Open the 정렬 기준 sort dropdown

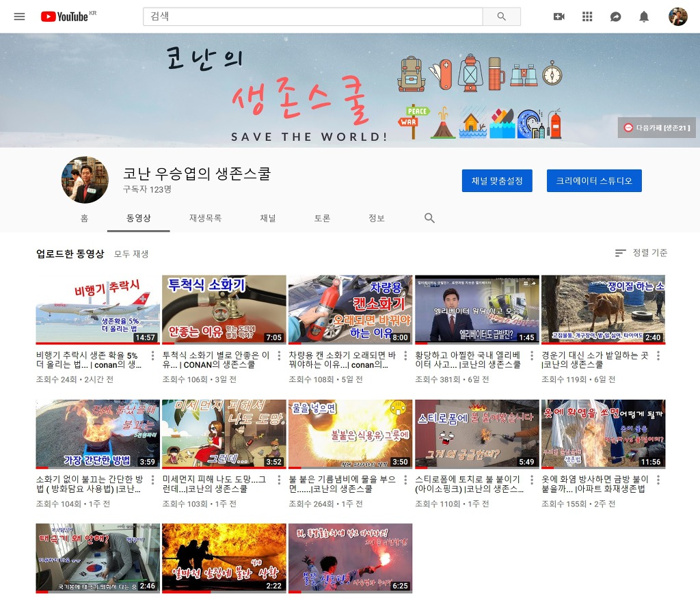(x=641, y=253)
